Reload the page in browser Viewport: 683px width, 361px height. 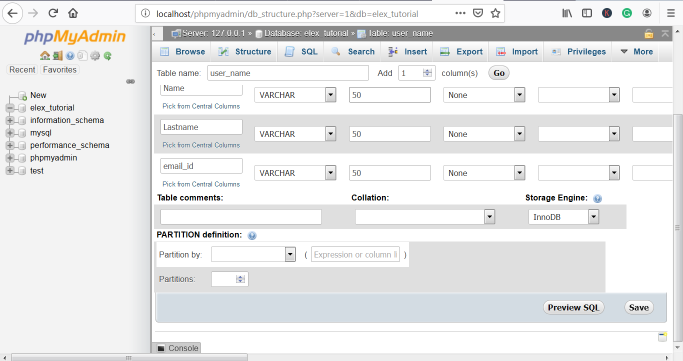click(x=53, y=13)
